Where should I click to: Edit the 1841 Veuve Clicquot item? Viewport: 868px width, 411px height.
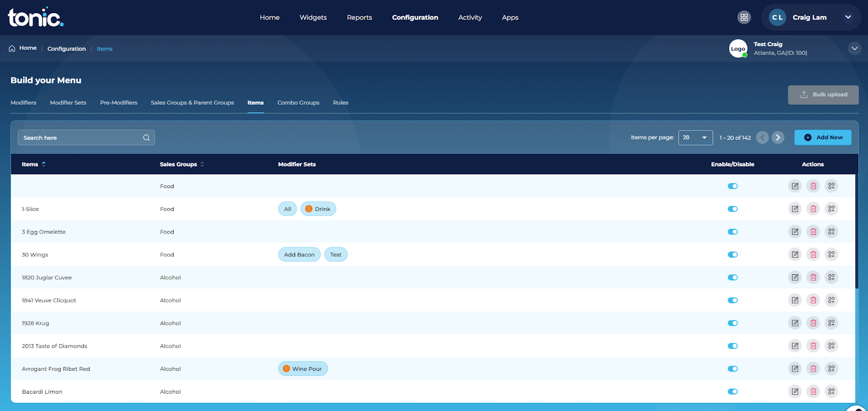[x=795, y=300]
